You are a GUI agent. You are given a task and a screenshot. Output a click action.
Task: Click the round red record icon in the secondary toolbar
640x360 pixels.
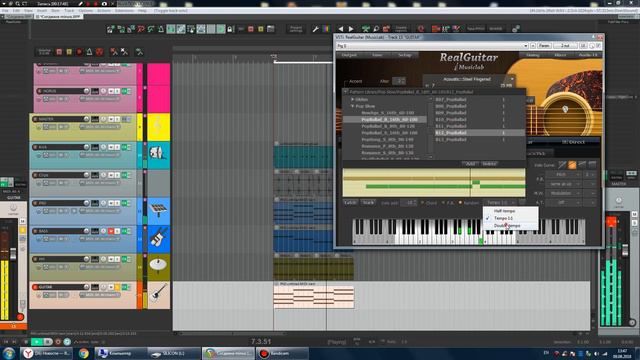pos(80,52)
